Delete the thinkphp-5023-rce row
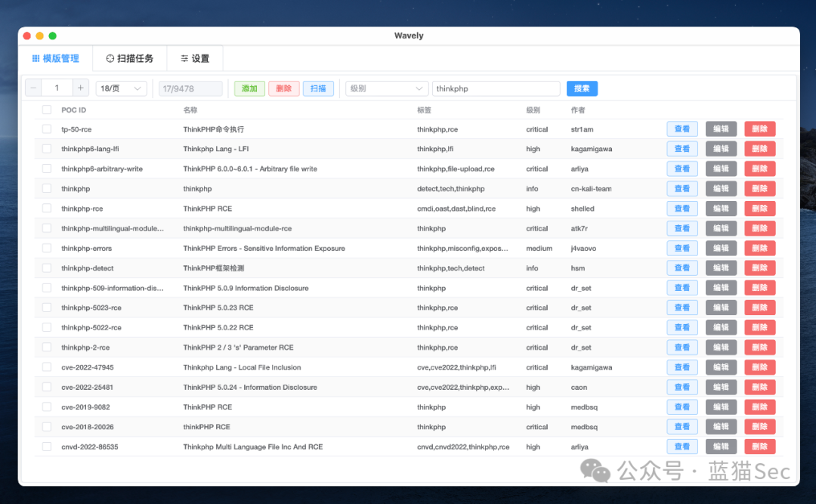816x504 pixels. tap(760, 308)
